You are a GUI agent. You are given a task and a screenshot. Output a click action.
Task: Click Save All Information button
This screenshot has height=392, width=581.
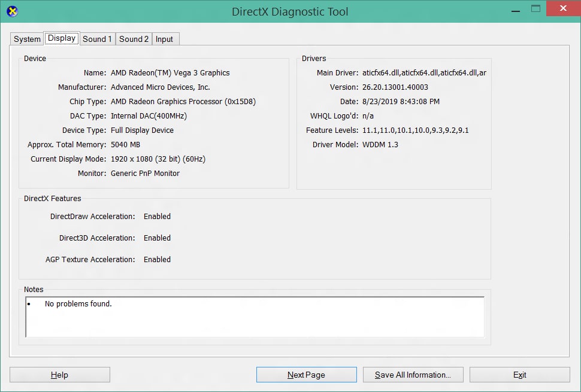click(413, 375)
